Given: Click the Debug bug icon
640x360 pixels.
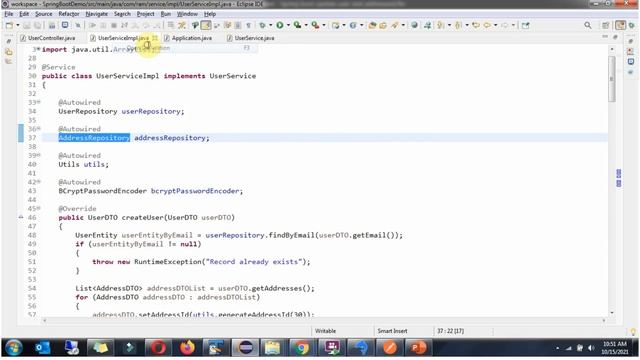Looking at the screenshot, I should 262,25.
